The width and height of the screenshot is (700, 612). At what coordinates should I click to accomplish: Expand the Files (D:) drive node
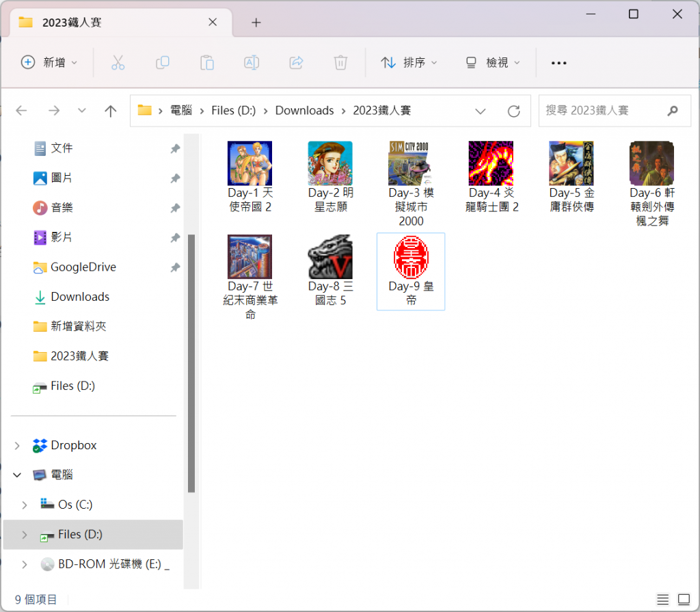25,535
